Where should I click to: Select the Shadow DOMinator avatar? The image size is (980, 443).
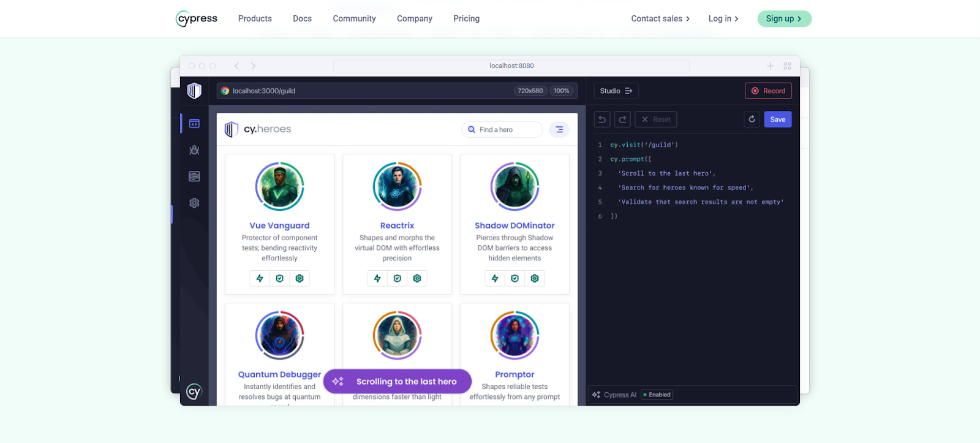(x=514, y=187)
